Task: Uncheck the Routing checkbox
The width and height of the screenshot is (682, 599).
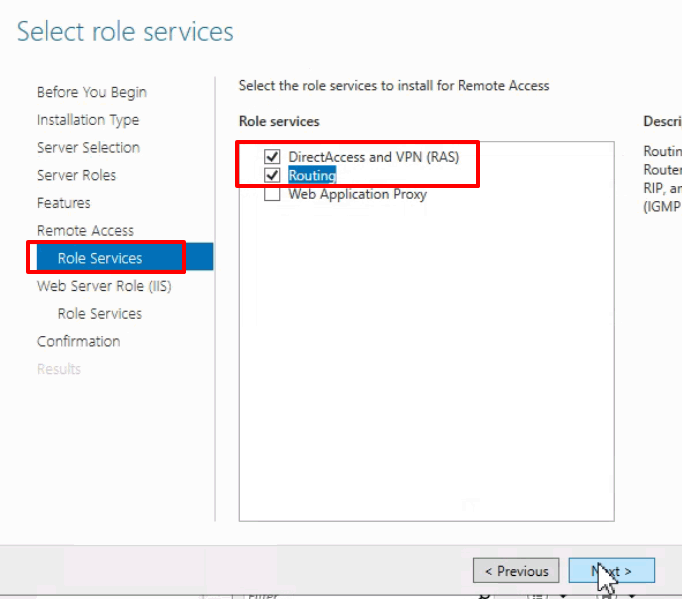Action: tap(272, 175)
